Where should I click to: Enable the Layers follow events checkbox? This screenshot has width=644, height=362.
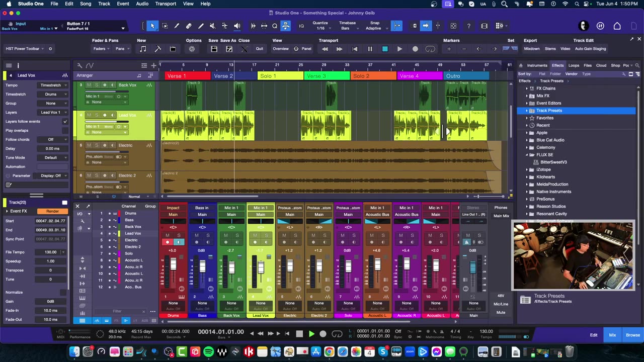coord(65,121)
